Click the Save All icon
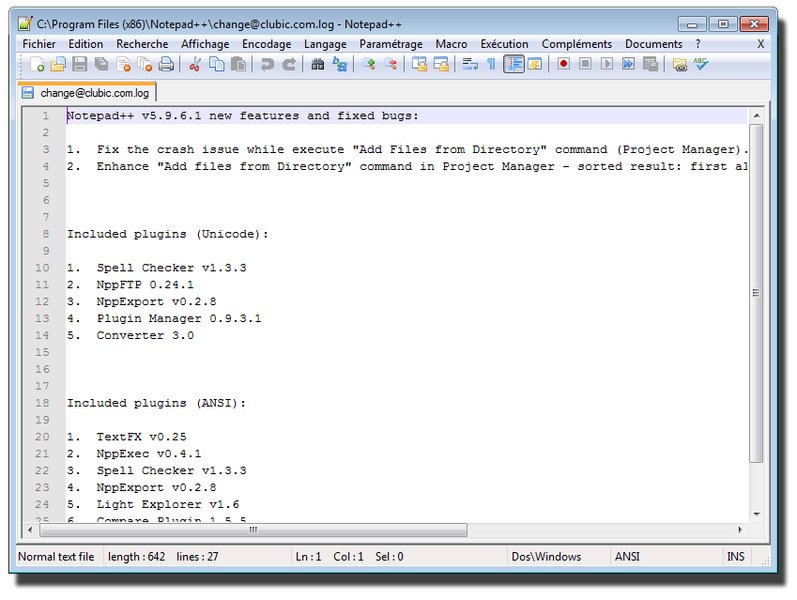The height and width of the screenshot is (600, 797). tap(102, 65)
